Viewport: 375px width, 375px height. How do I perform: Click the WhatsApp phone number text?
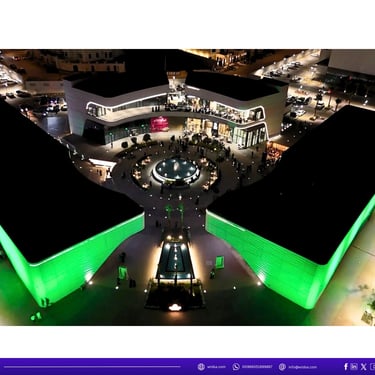[257, 367]
